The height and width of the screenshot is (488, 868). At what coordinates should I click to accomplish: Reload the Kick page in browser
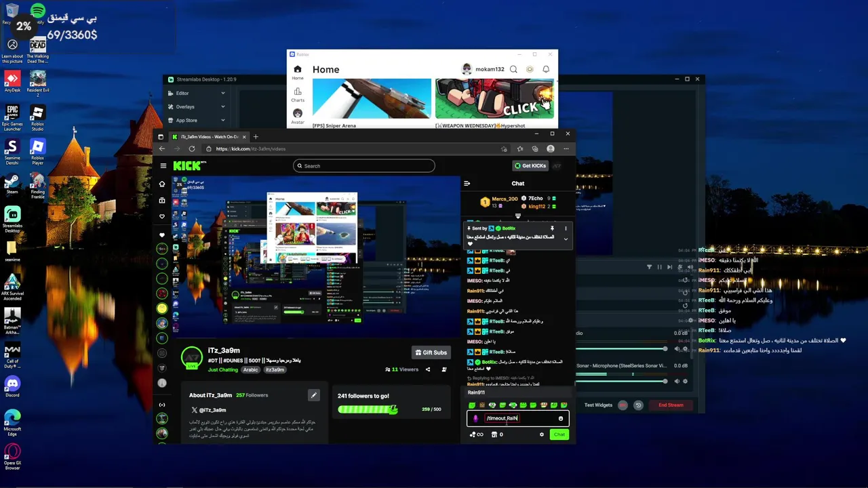192,148
